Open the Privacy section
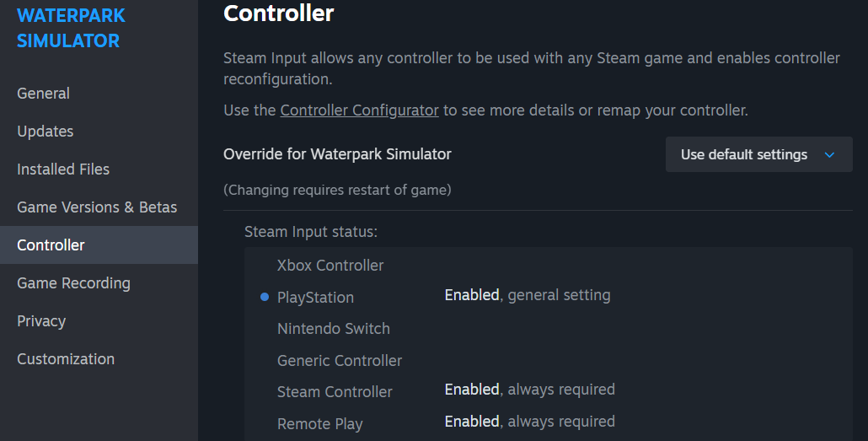This screenshot has width=868, height=441. 40,321
